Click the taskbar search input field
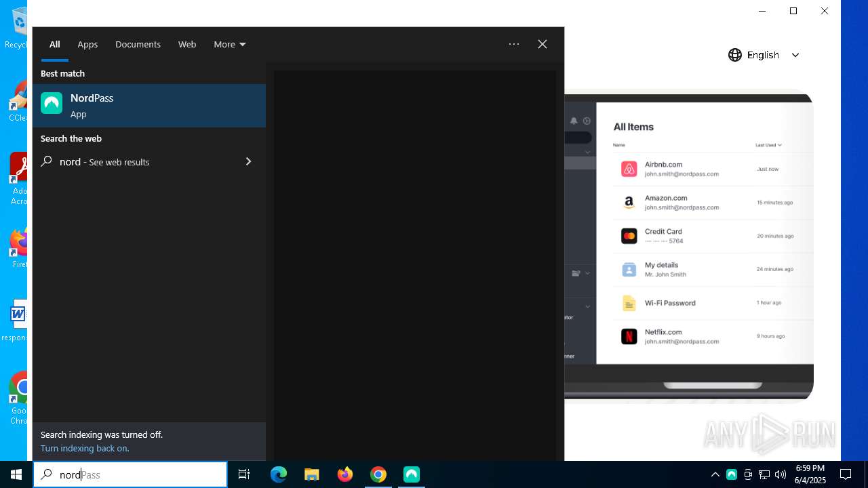The height and width of the screenshot is (488, 868). (x=130, y=474)
